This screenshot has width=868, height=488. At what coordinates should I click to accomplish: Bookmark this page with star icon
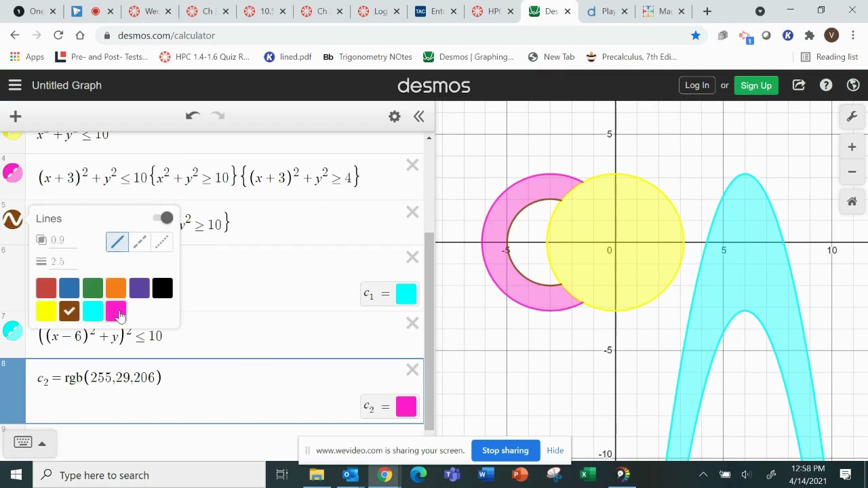click(696, 35)
